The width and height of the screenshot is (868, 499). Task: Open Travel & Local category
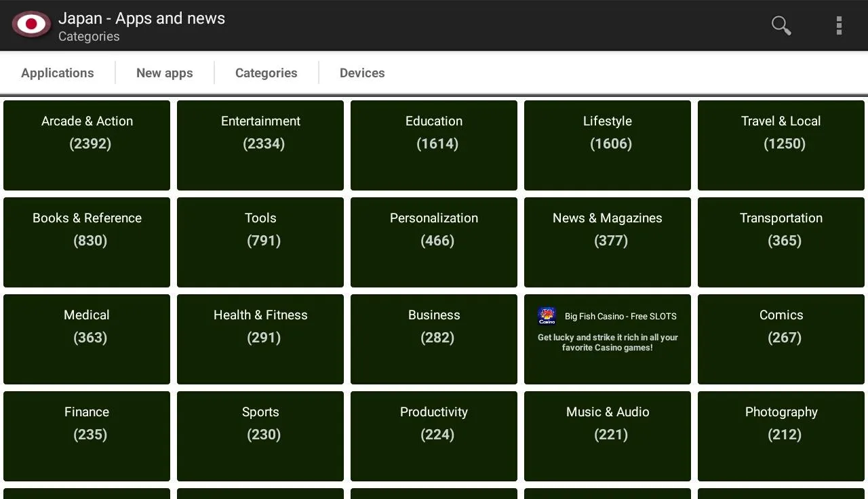coord(781,145)
